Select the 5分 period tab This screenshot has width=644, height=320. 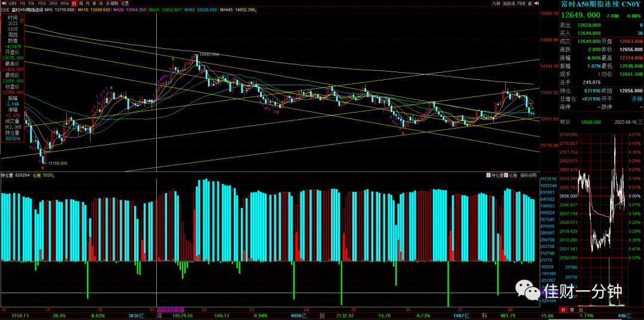pos(32,4)
